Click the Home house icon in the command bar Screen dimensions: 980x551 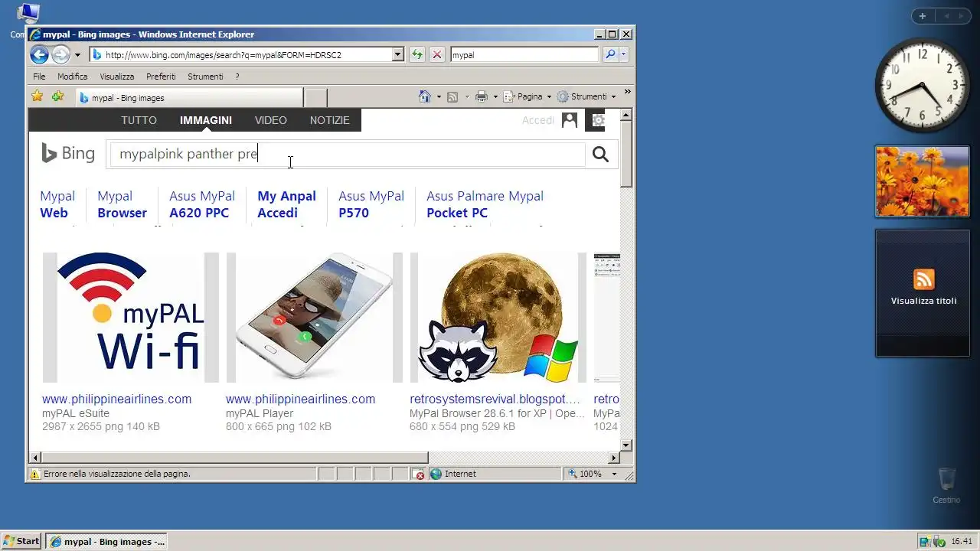(x=425, y=96)
